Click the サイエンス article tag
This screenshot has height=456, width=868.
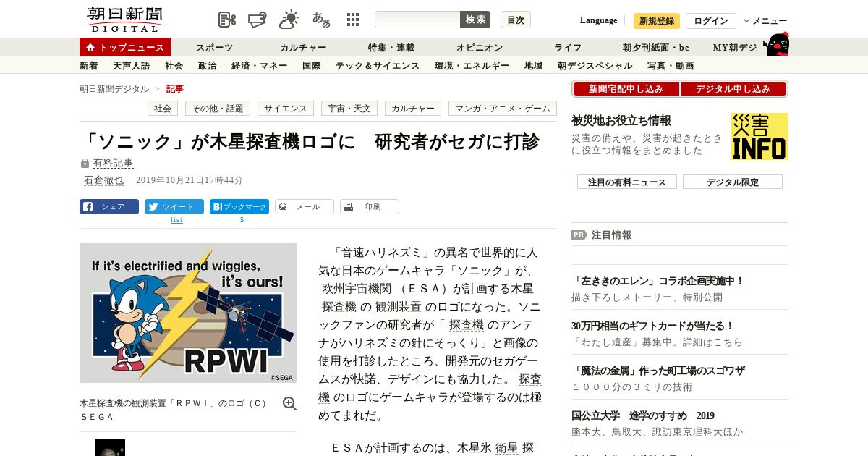pyautogui.click(x=286, y=109)
